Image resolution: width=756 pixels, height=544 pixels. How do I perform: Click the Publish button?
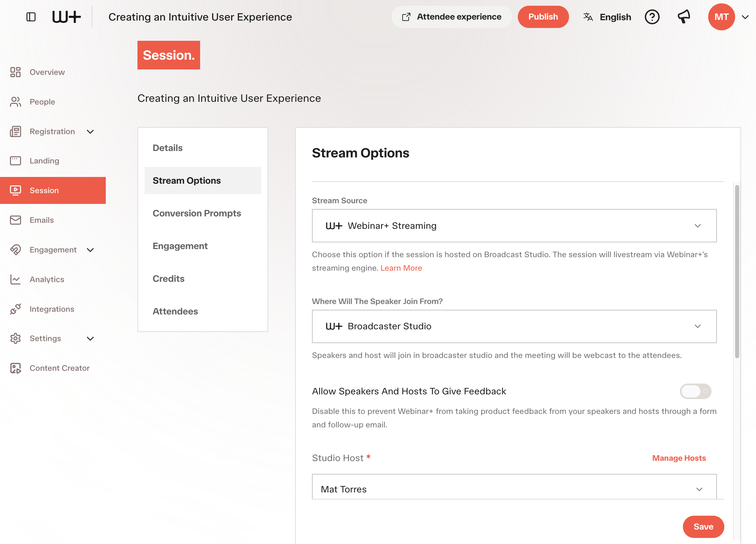tap(543, 17)
